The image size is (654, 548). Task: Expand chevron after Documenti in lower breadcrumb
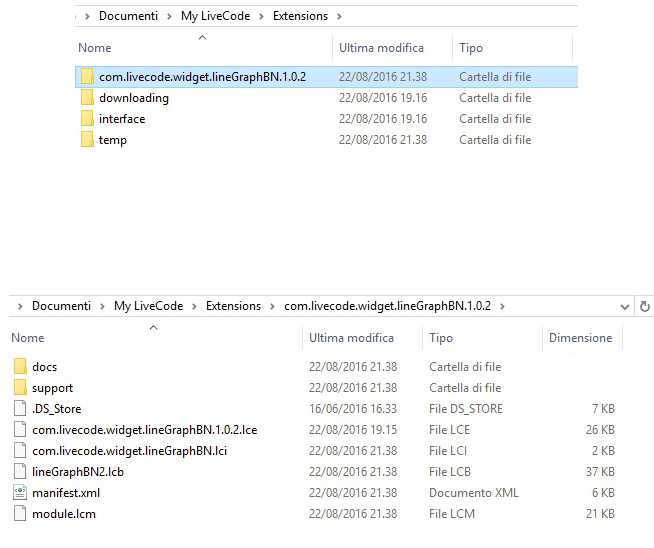(102, 307)
